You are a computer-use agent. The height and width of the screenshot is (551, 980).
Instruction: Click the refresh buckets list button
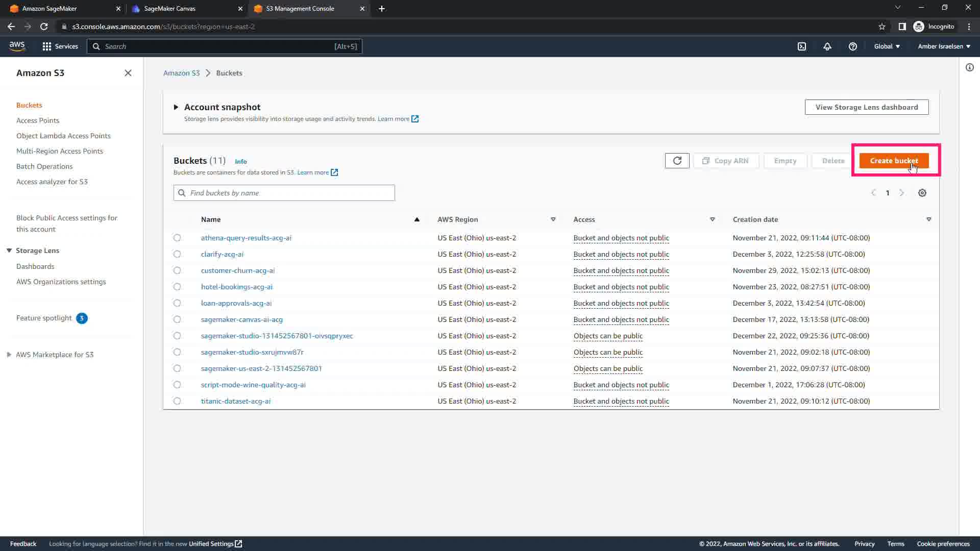coord(677,161)
